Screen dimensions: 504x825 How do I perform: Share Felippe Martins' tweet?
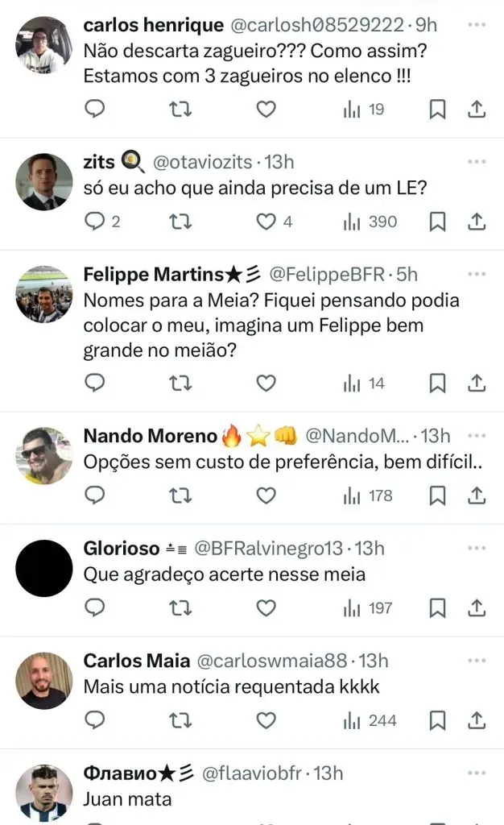pos(477,383)
